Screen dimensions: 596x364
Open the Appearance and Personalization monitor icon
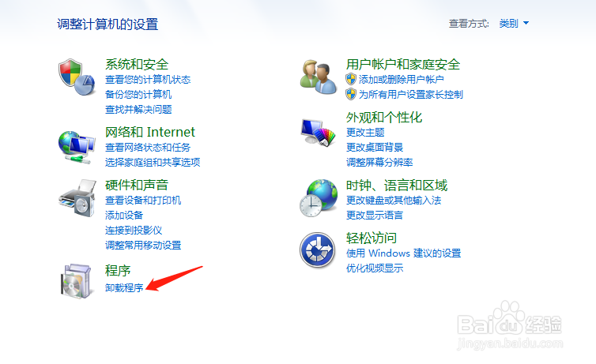[318, 132]
